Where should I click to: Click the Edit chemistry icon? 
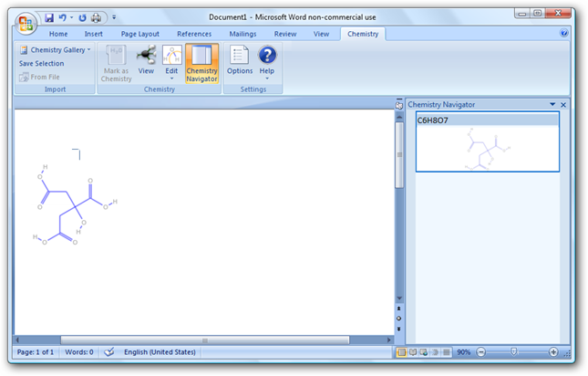[x=171, y=56]
